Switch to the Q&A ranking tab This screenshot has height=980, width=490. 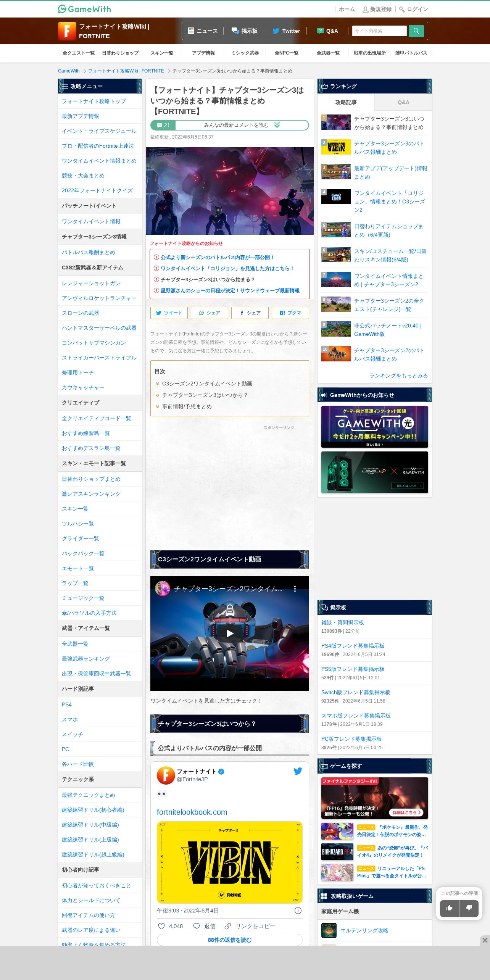[403, 102]
